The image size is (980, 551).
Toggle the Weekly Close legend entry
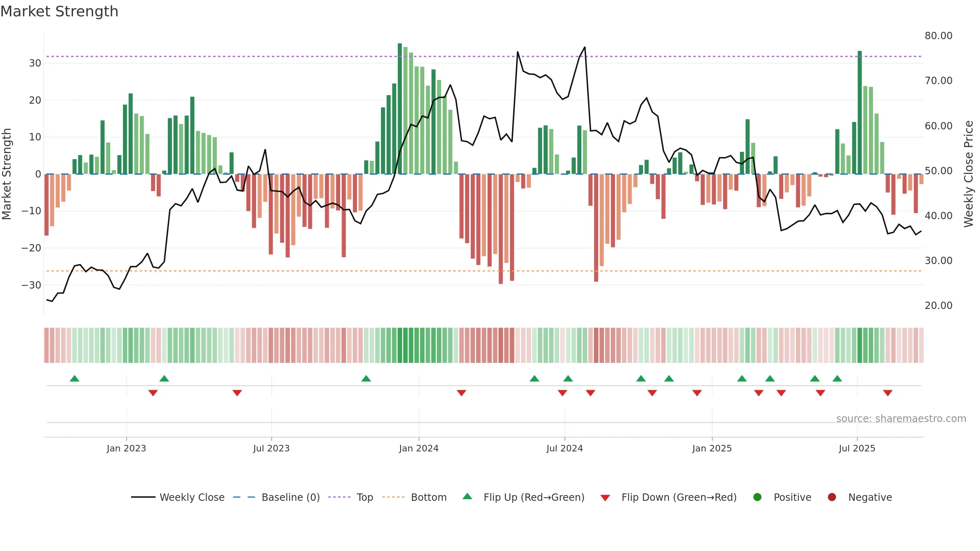(x=178, y=497)
